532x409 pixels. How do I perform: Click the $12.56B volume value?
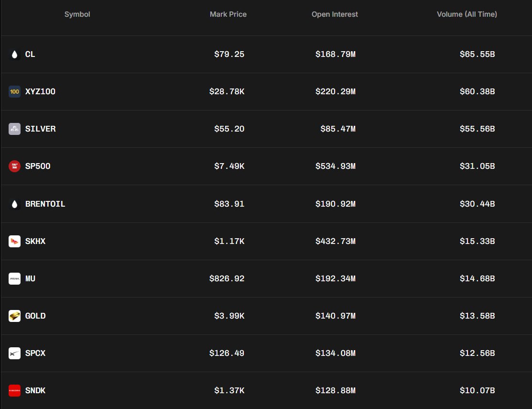478,354
